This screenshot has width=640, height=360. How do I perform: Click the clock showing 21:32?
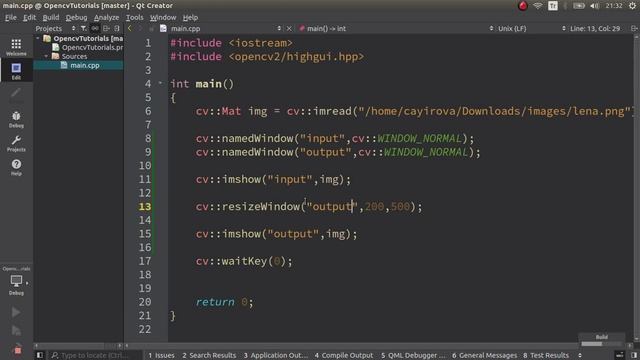(x=614, y=6)
